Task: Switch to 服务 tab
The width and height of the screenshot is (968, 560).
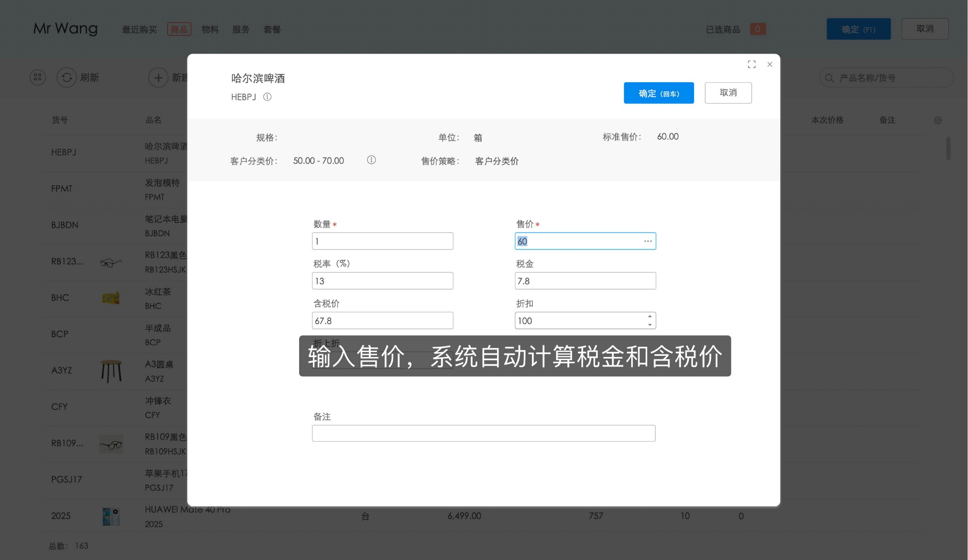Action: point(241,29)
